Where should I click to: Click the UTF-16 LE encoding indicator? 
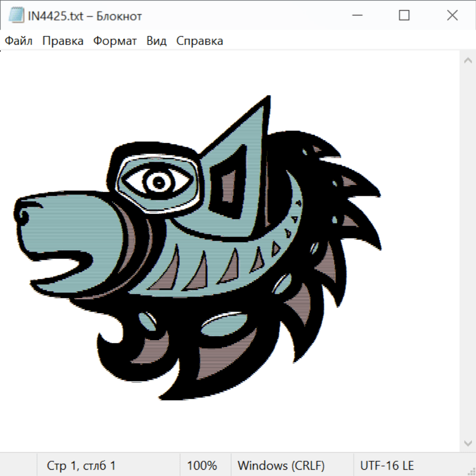387,465
